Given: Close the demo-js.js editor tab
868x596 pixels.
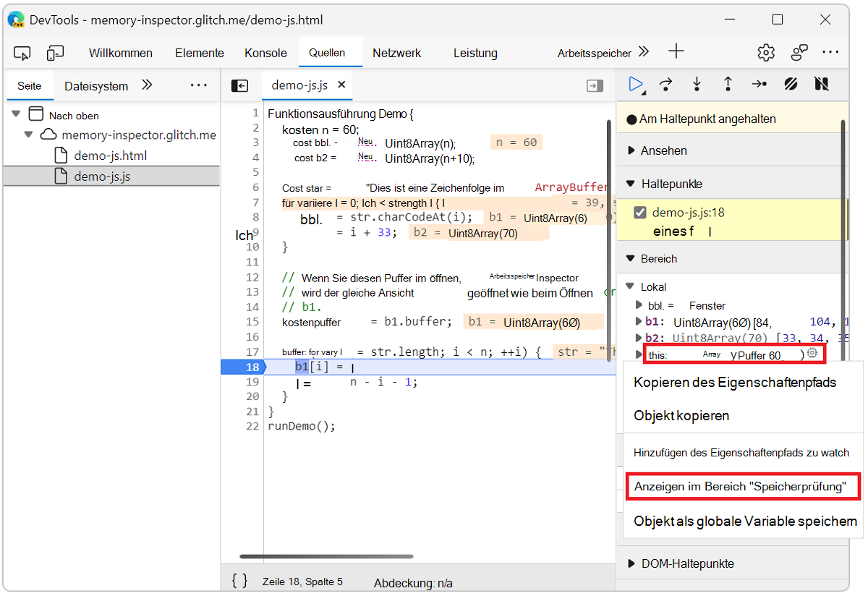Looking at the screenshot, I should 341,85.
